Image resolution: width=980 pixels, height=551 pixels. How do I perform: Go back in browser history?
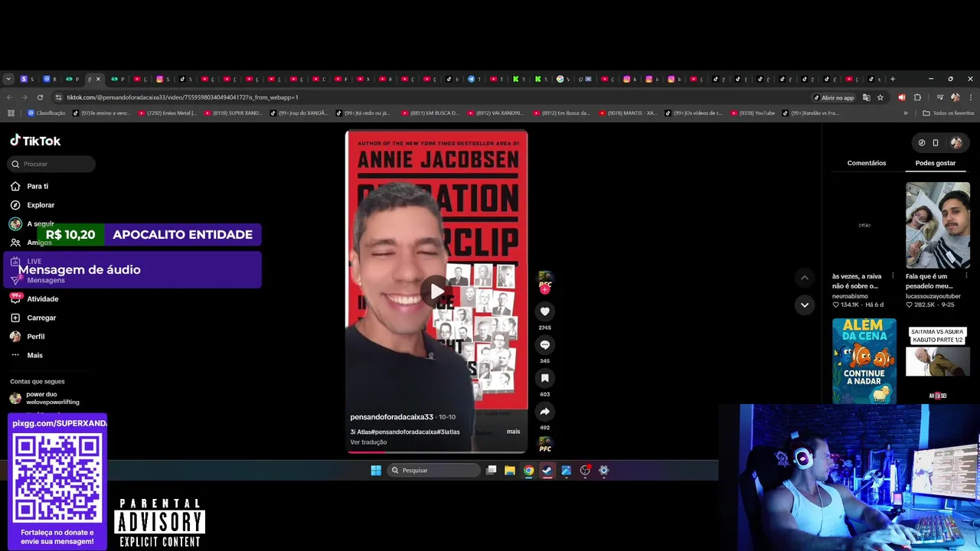[9, 97]
